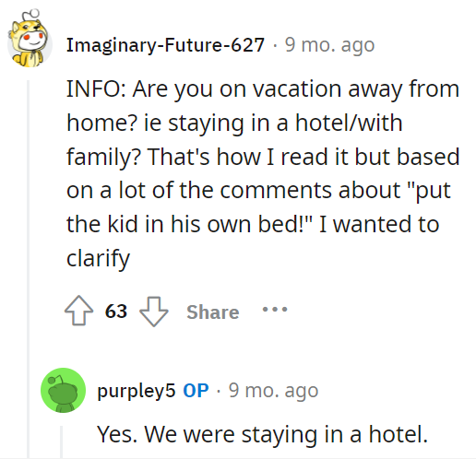The height and width of the screenshot is (459, 476).
Task: Upvote the Imaginary-Future-627 comment
Action: click(78, 311)
